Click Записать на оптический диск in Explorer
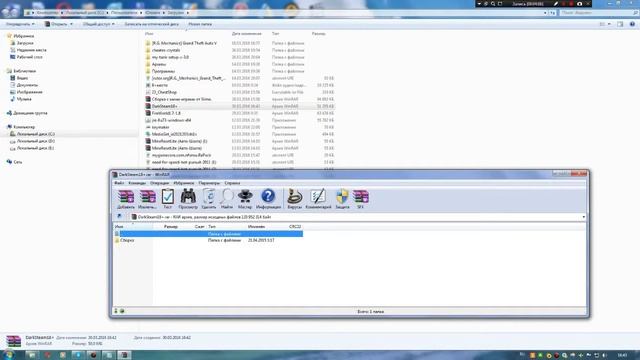Screen dimensions: 640x360 click(151, 24)
